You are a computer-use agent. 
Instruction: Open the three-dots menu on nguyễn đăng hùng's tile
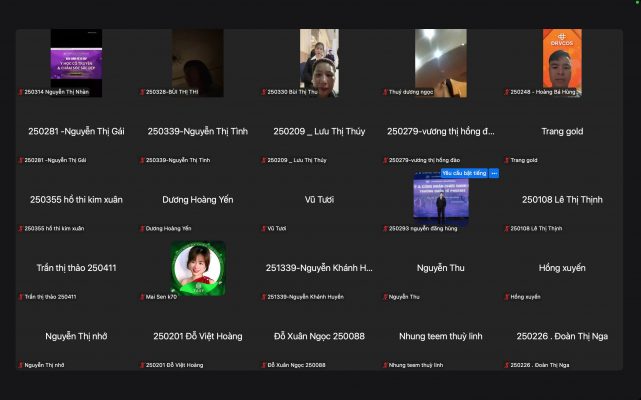[x=494, y=173]
